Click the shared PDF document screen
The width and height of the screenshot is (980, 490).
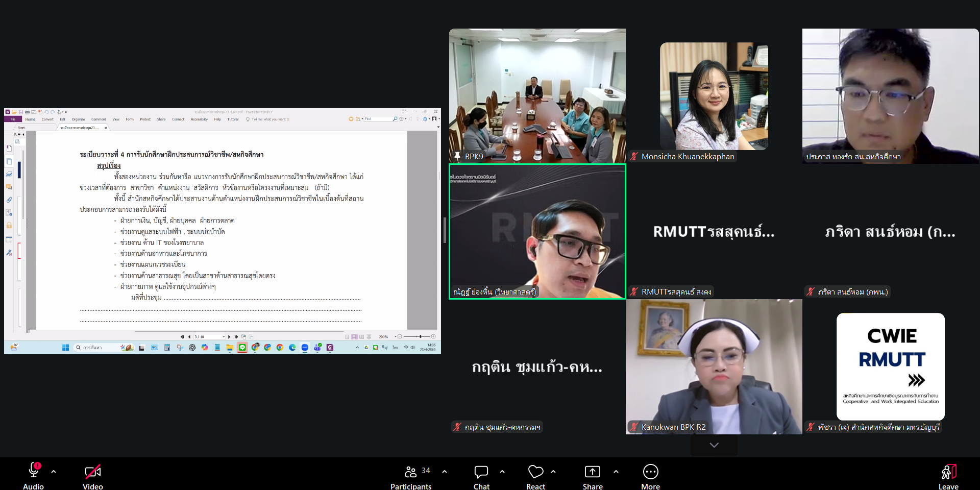pos(222,231)
